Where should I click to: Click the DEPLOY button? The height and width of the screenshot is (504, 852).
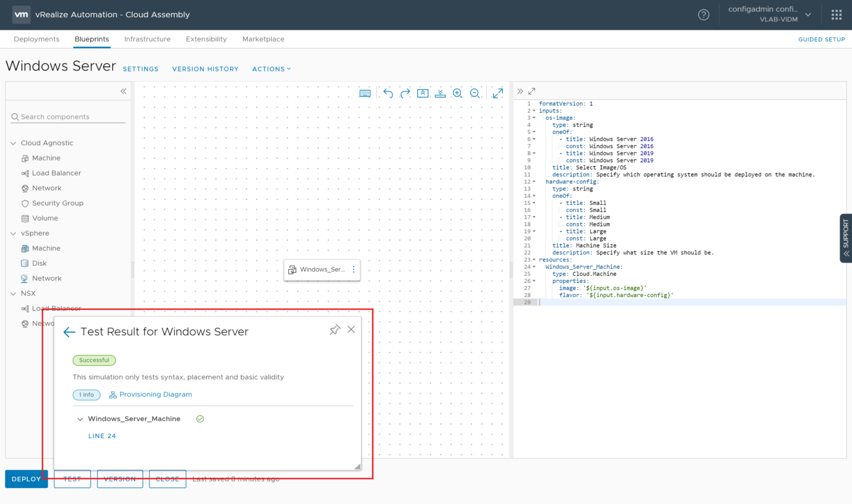coord(26,479)
